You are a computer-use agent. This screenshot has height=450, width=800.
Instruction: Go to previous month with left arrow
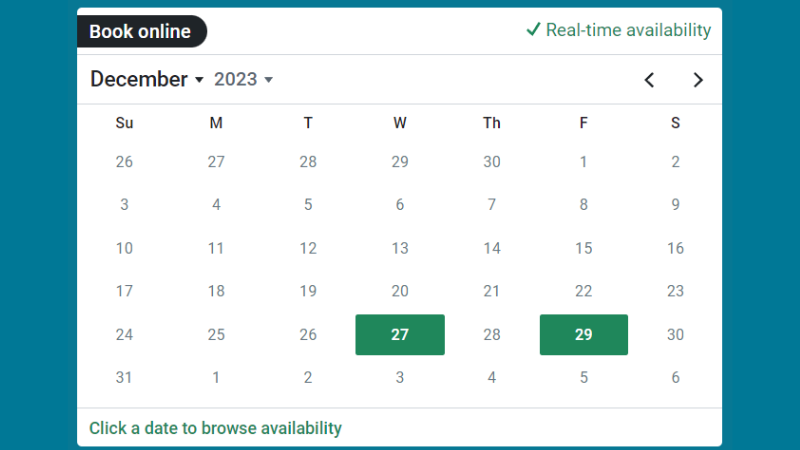(649, 80)
